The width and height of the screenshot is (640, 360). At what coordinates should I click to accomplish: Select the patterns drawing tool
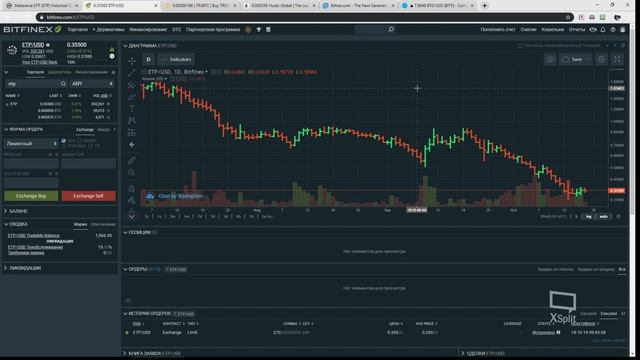tap(131, 120)
